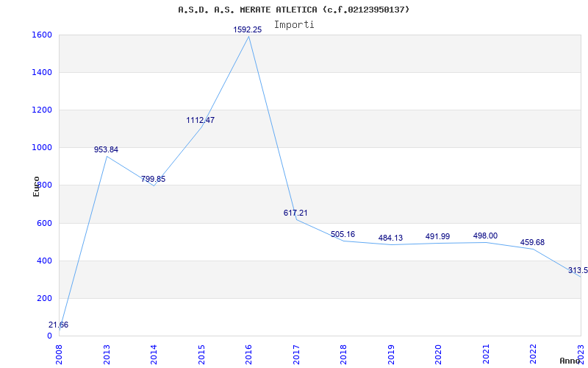Select the 1400 y-axis tick label
Screen dimensions: 588x368
43,72
